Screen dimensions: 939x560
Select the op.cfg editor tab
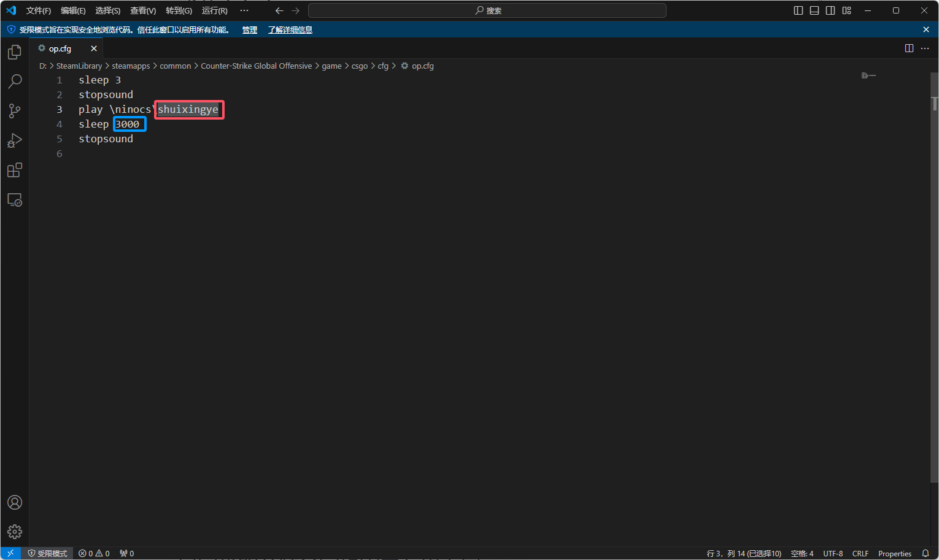click(60, 48)
